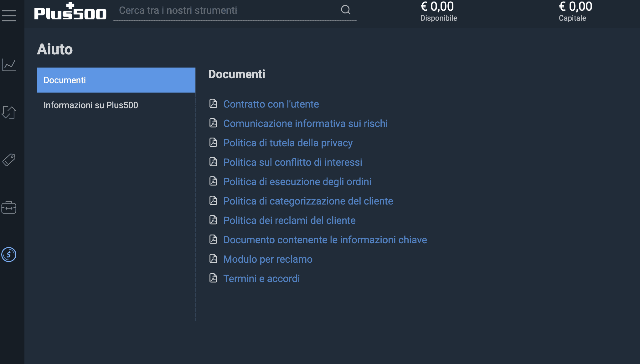Open the briefcase portfolio icon
Screen dimensions: 640x364
point(9,207)
